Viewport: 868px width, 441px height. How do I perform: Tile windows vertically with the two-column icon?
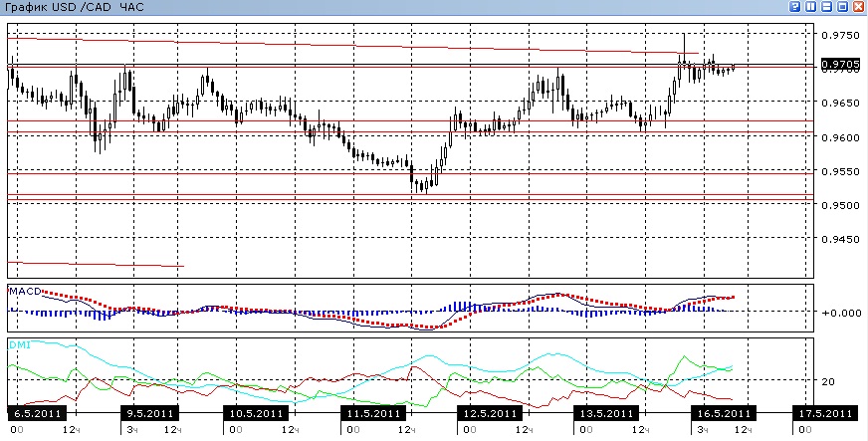point(811,7)
